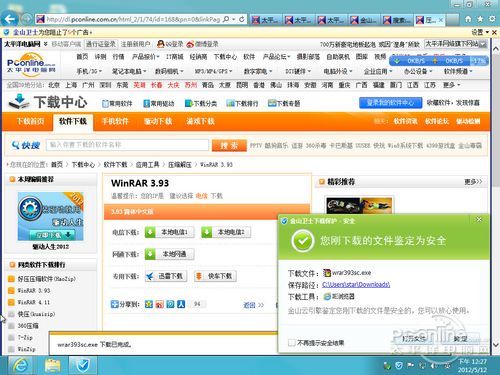Expand the 设置 dropdown in notification bar
The width and height of the screenshot is (500, 375).
(x=480, y=32)
